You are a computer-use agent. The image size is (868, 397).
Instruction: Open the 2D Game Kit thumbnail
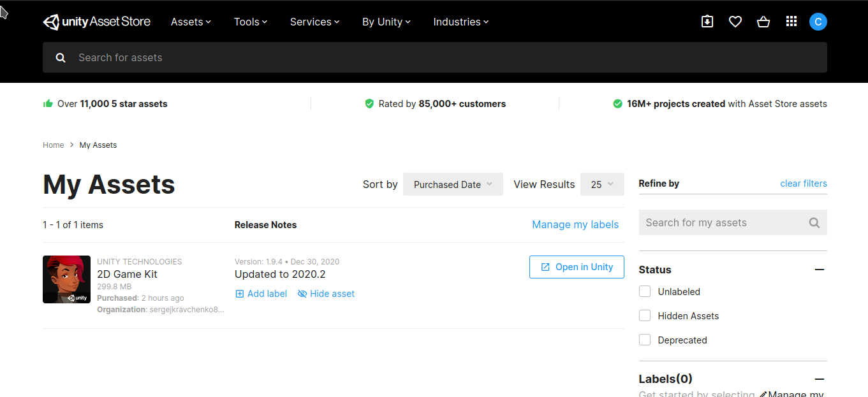(66, 279)
